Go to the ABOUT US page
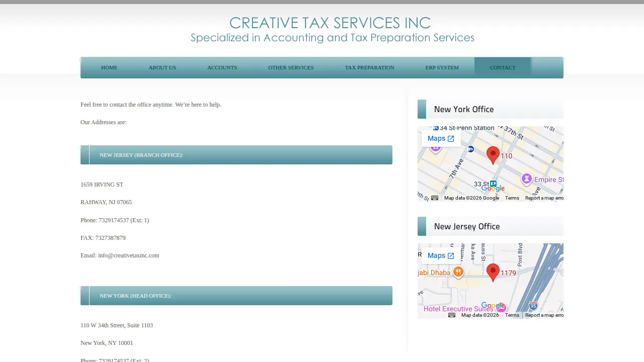 click(x=162, y=67)
